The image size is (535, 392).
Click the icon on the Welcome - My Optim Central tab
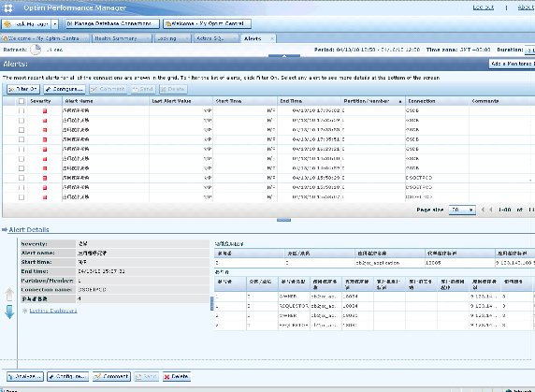click(5, 38)
